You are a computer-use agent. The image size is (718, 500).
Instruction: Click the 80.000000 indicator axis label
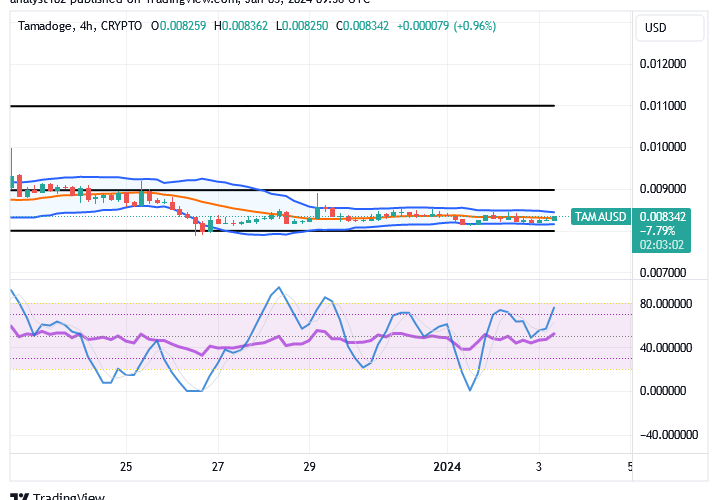(665, 304)
